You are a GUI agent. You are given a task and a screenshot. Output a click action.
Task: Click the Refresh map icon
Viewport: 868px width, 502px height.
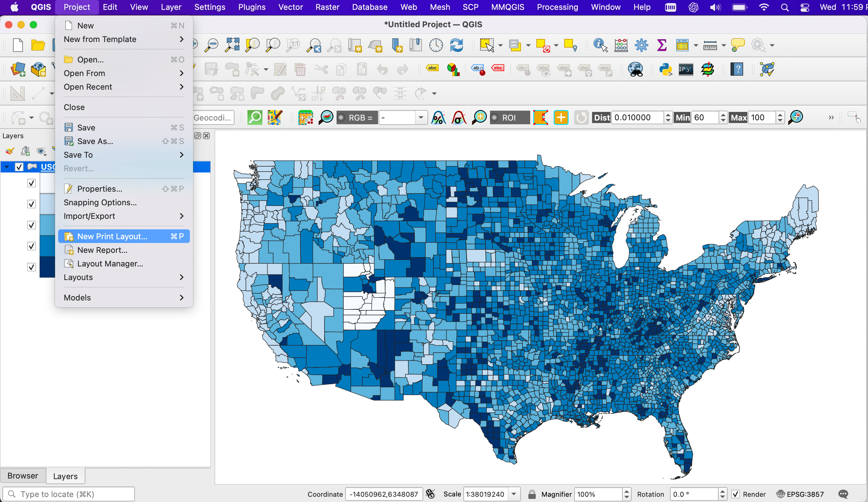tap(456, 45)
